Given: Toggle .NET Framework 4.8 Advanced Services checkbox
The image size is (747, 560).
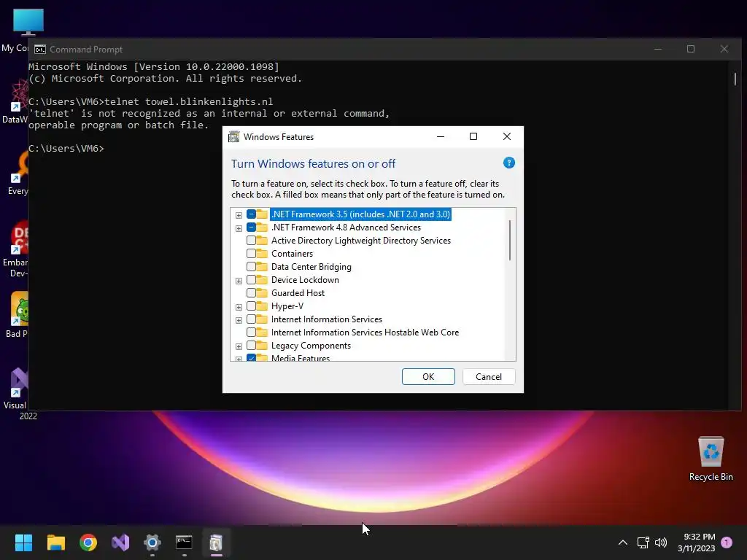Looking at the screenshot, I should [251, 227].
